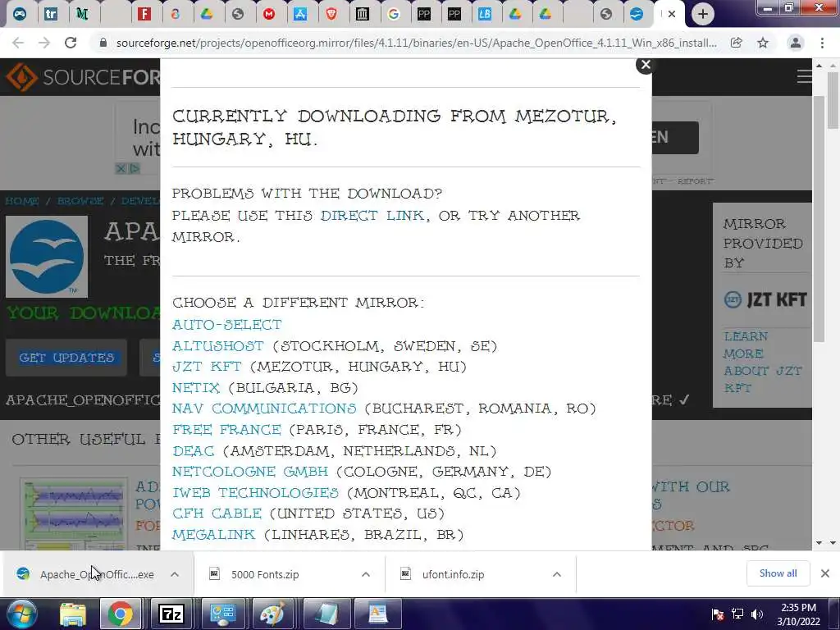The height and width of the screenshot is (630, 840).
Task: Select the JZT KFT mirror link
Action: click(207, 367)
